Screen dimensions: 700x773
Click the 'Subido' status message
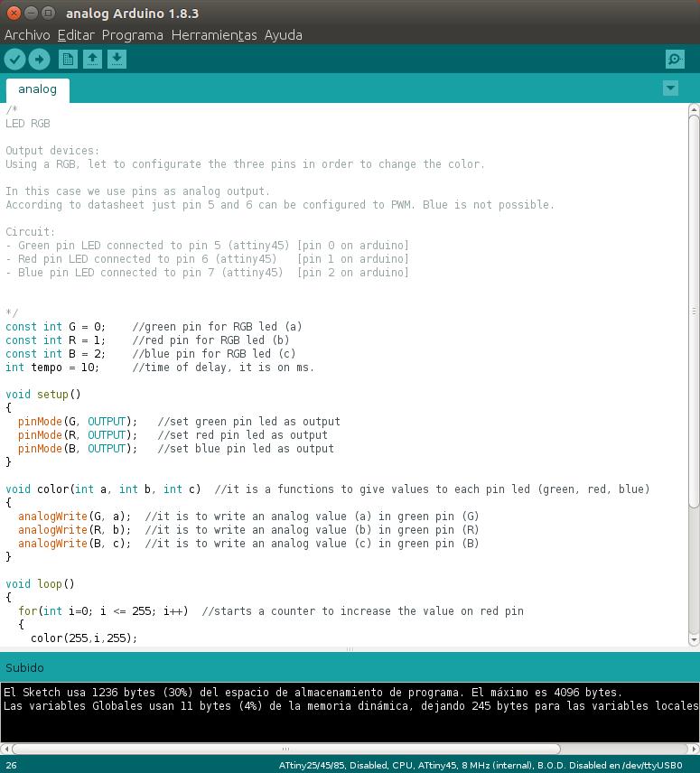coord(24,668)
